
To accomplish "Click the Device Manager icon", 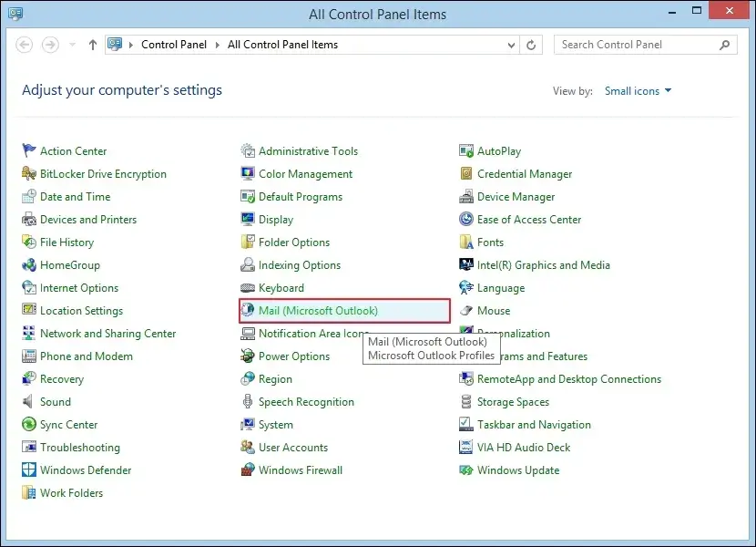I will click(465, 196).
